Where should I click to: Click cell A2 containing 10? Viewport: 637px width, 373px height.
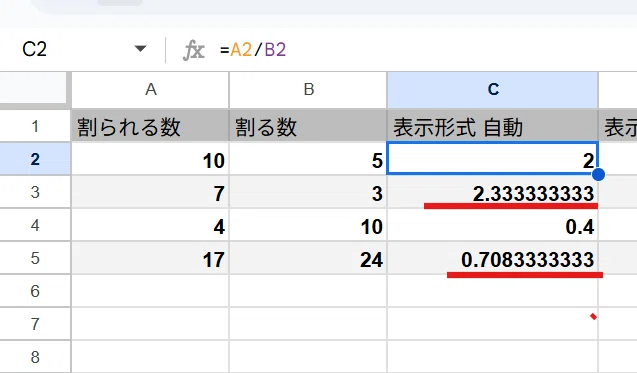(x=150, y=159)
